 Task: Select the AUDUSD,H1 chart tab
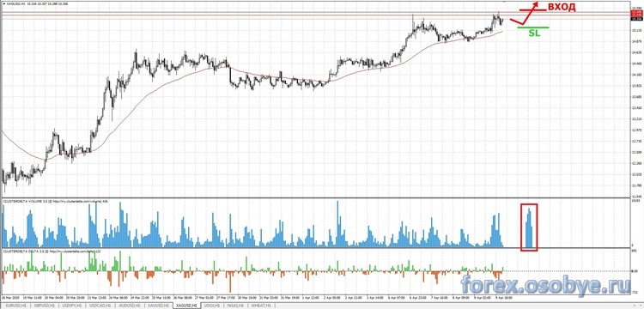(131, 306)
